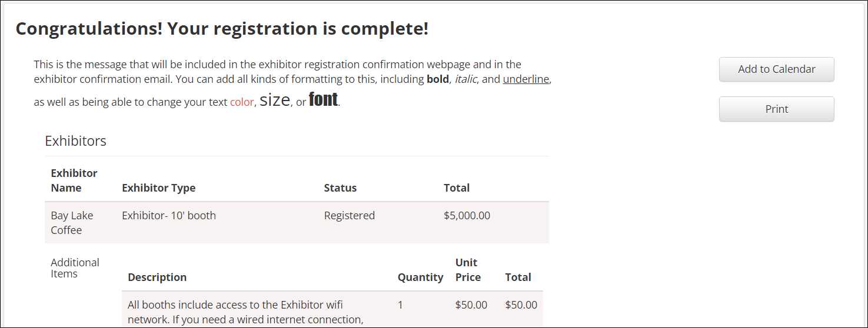Click the bold stylized word "font"
The image size is (868, 328).
point(323,100)
